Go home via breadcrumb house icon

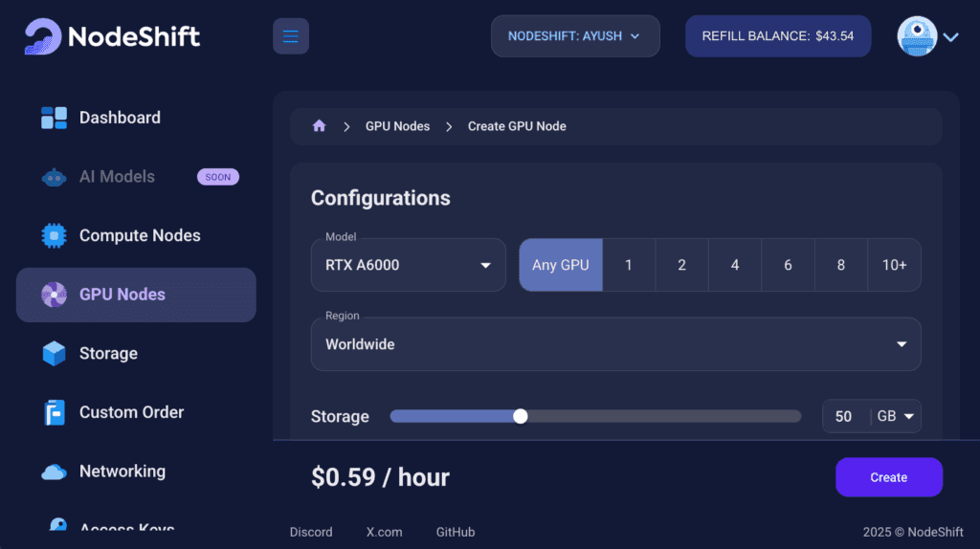click(x=320, y=126)
